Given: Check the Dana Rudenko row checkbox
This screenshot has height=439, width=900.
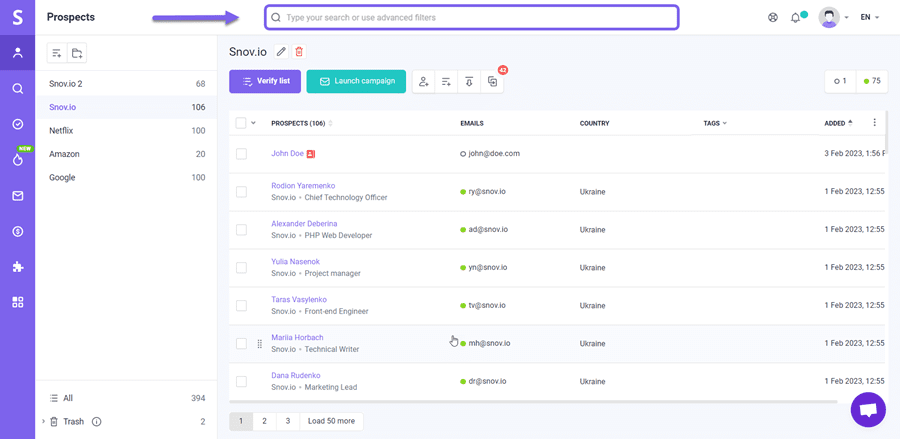Looking at the screenshot, I should 241,381.
